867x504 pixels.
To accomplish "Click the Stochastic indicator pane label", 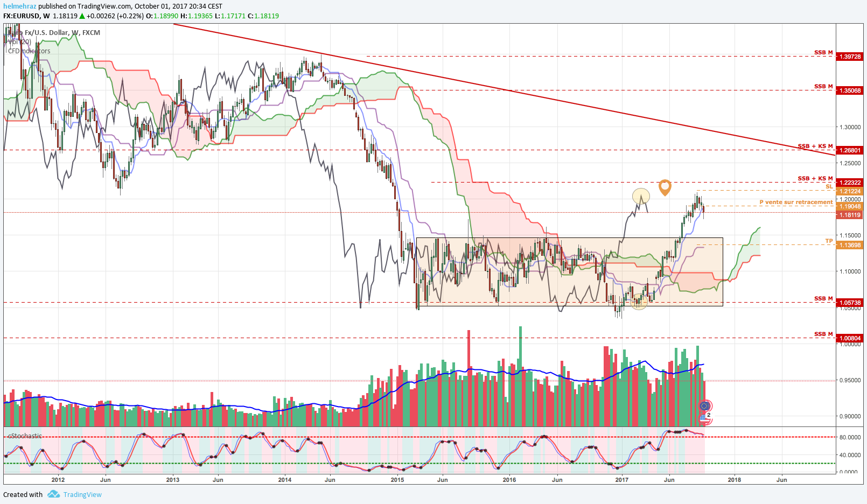I will pos(25,436).
